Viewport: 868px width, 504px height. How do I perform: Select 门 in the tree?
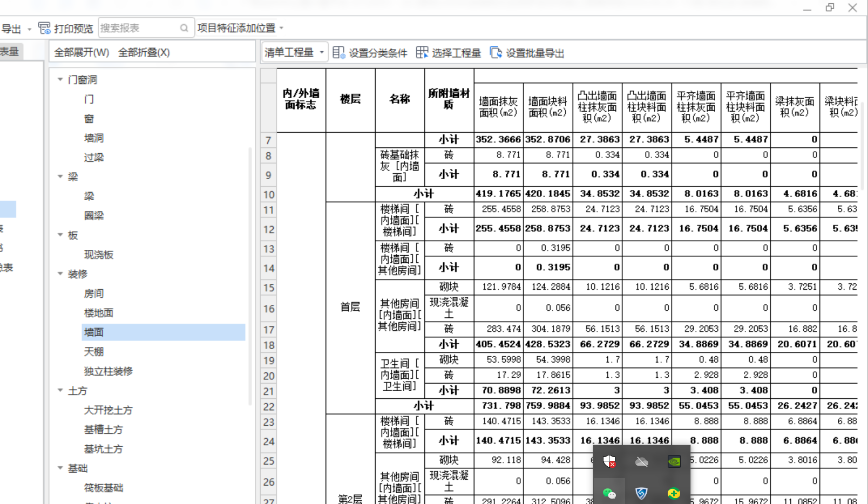pos(89,99)
